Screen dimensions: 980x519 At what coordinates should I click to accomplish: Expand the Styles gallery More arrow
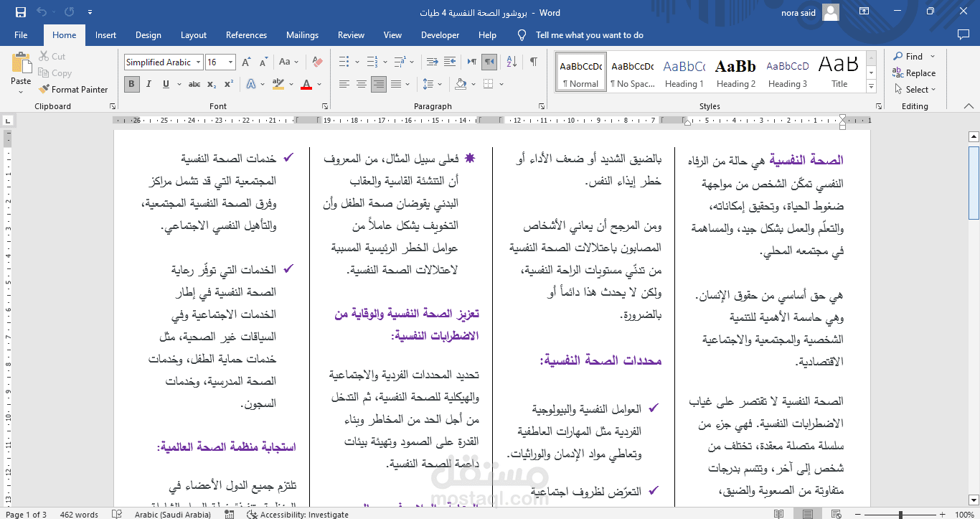871,88
